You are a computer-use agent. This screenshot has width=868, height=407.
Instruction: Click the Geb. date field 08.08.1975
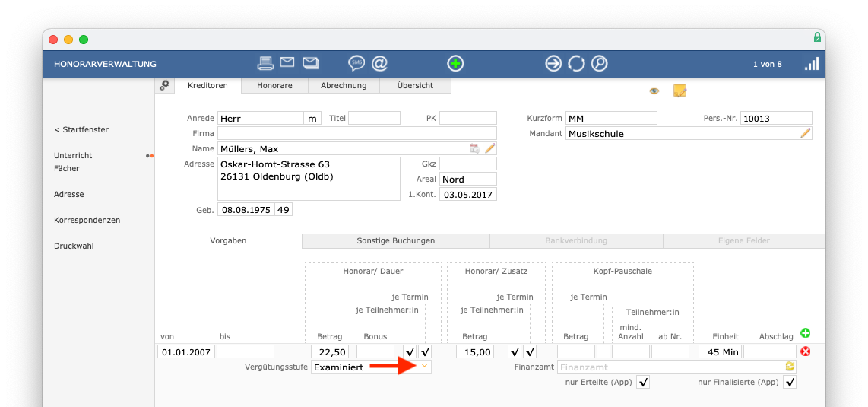click(x=246, y=210)
